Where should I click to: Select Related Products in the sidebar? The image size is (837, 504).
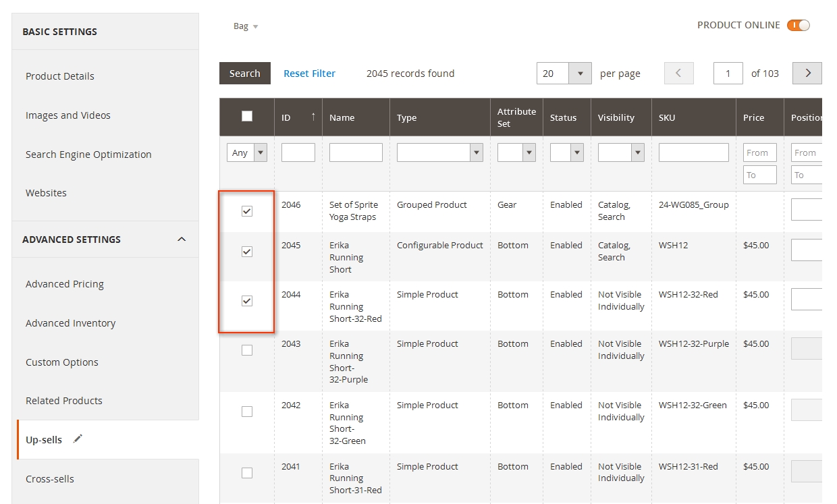coord(63,400)
